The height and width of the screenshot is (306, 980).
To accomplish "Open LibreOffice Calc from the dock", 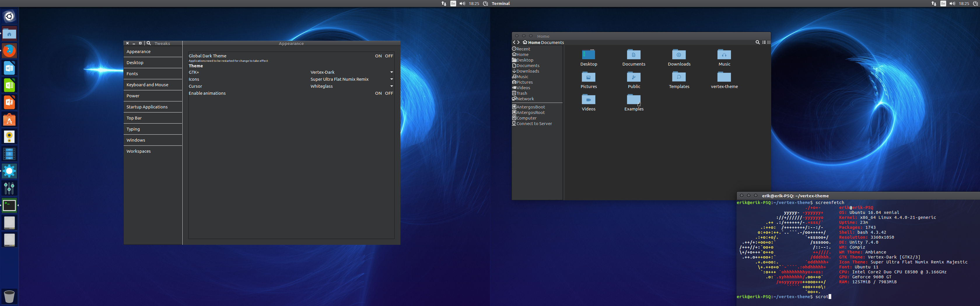I will pyautogui.click(x=9, y=85).
